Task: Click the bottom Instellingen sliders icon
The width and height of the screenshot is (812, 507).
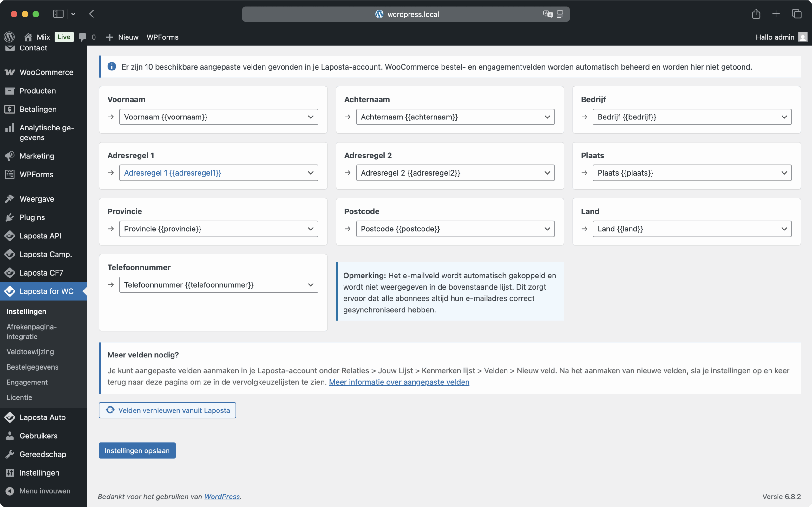Action: click(x=10, y=472)
